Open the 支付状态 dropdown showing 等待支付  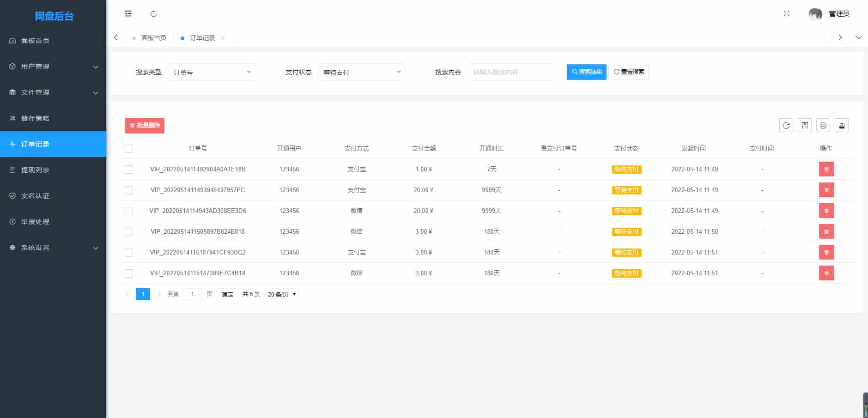[362, 72]
